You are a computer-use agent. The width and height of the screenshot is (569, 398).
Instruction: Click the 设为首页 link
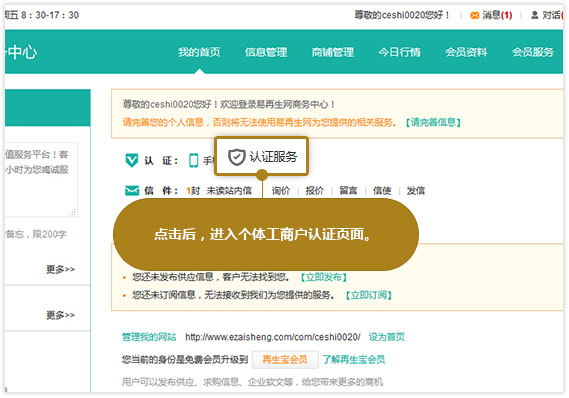pyautogui.click(x=386, y=337)
